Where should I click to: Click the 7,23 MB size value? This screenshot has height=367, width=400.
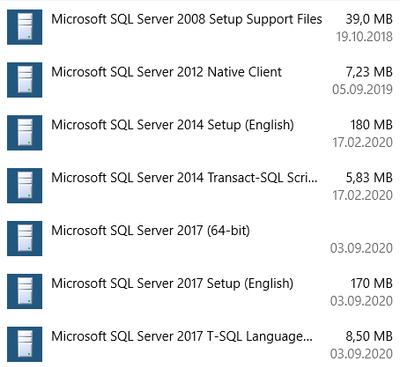(369, 72)
